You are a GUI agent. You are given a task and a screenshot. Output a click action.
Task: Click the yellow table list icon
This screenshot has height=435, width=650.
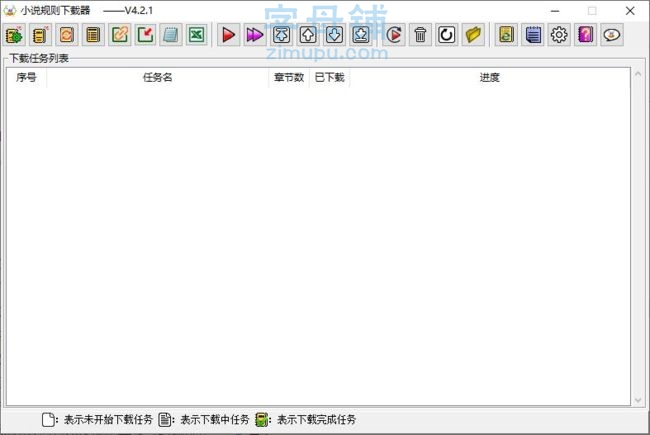click(93, 35)
